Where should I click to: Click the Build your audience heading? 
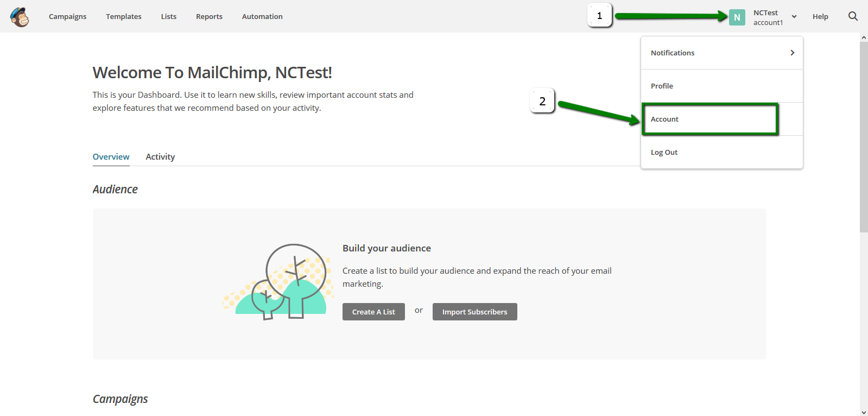pyautogui.click(x=387, y=248)
